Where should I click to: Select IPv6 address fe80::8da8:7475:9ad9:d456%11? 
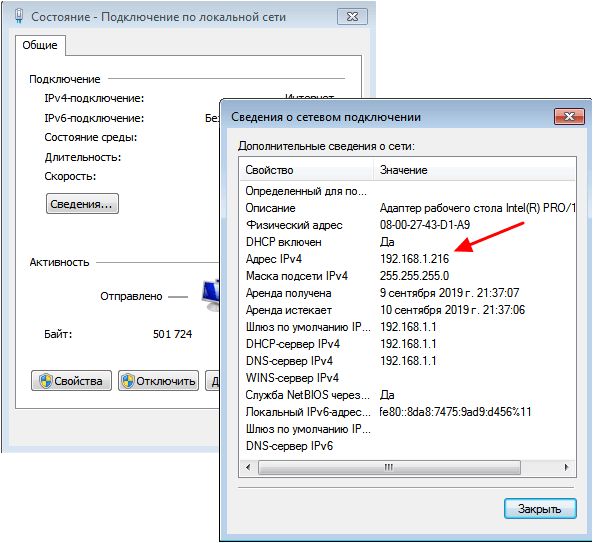click(x=455, y=412)
